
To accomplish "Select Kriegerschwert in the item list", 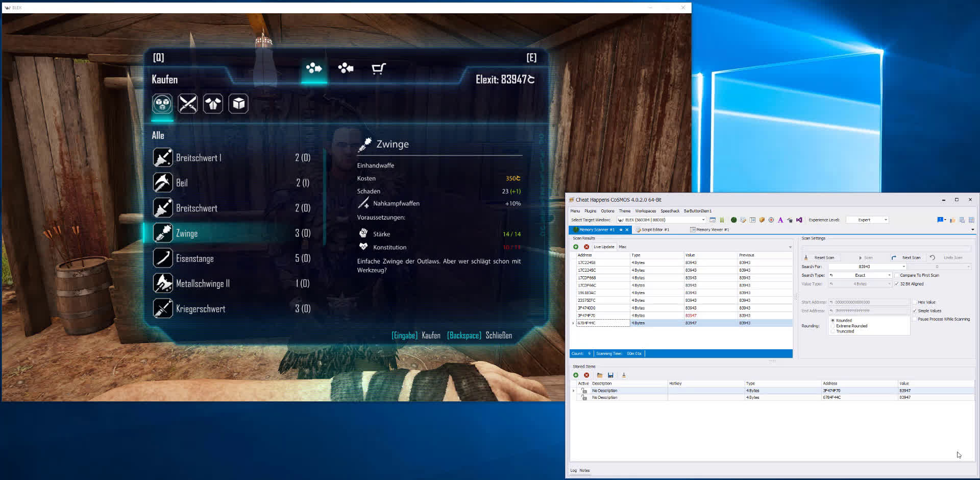I will pyautogui.click(x=232, y=308).
